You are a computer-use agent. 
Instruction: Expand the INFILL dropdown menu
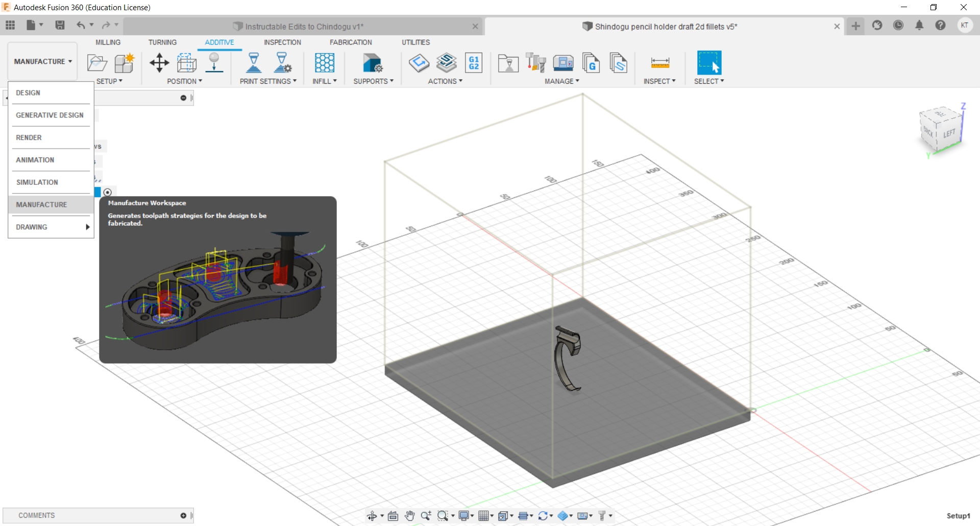[x=325, y=81]
